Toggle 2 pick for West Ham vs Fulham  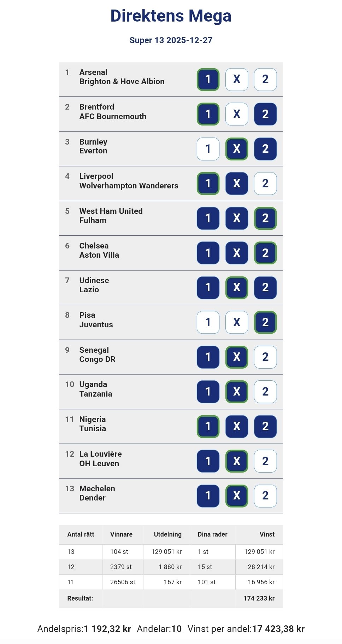tap(265, 218)
